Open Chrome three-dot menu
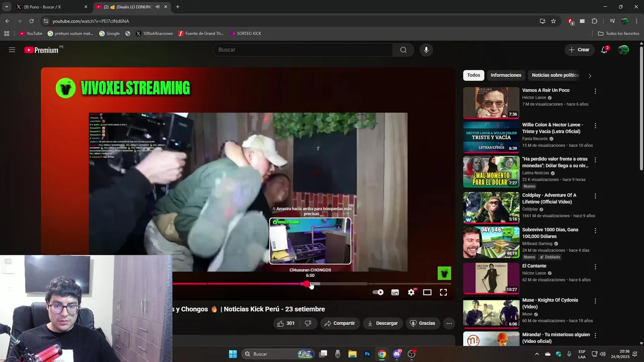This screenshot has width=644, height=362. click(636, 21)
